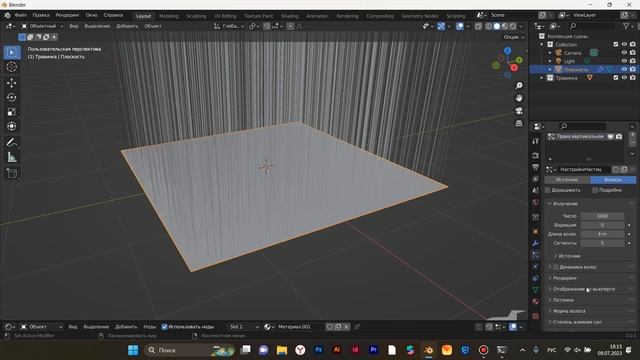
Task: Open the Object orange square properties tab
Action: (536, 232)
